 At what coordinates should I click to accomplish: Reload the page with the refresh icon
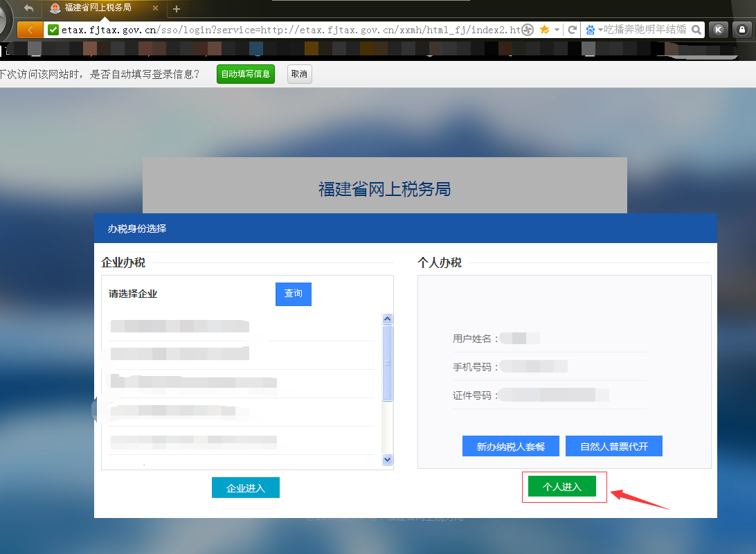point(573,30)
